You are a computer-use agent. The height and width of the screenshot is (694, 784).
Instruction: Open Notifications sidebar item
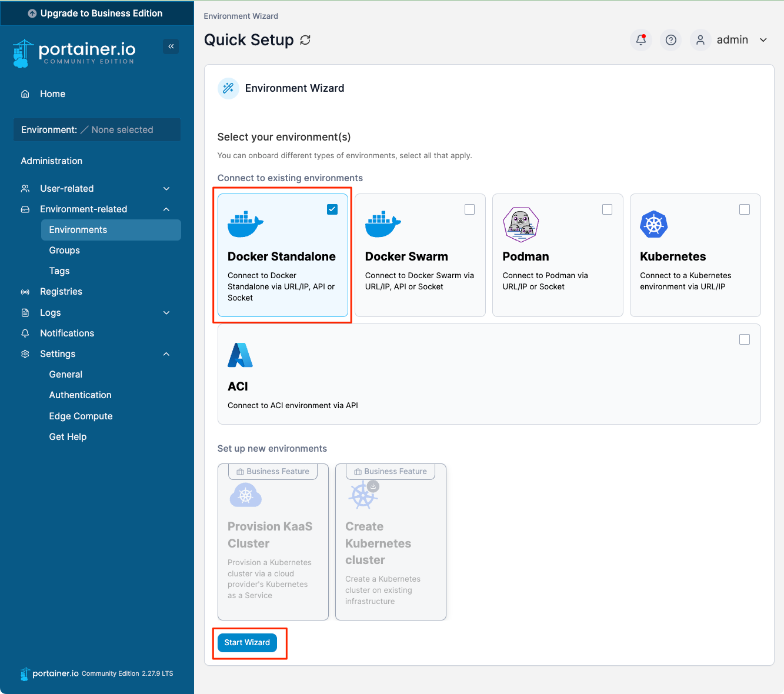point(67,333)
